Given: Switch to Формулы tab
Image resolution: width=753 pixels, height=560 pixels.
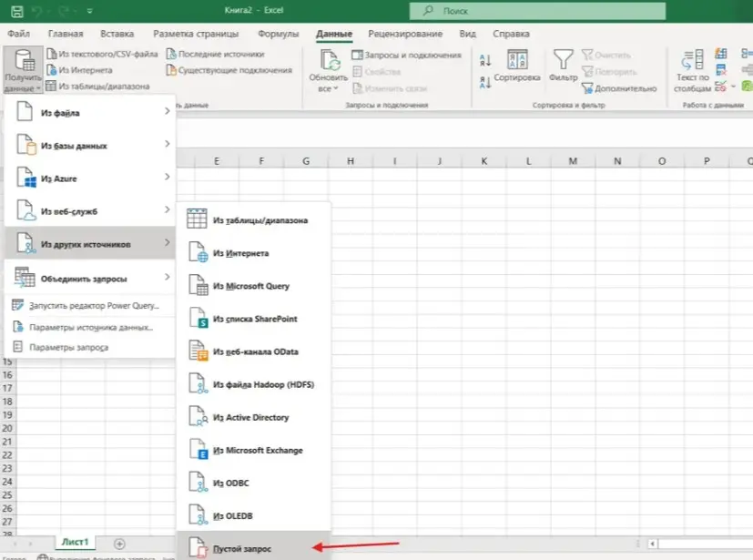Looking at the screenshot, I should pos(278,34).
